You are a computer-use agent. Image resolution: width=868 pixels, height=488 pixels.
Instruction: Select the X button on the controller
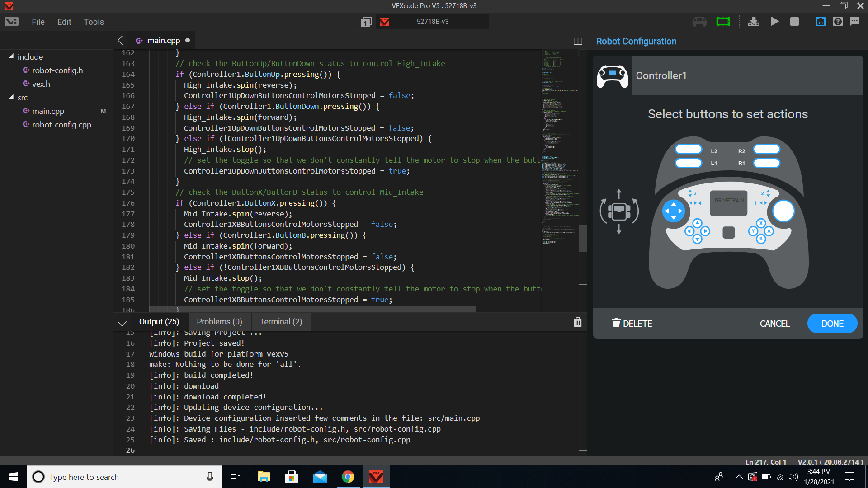click(761, 223)
